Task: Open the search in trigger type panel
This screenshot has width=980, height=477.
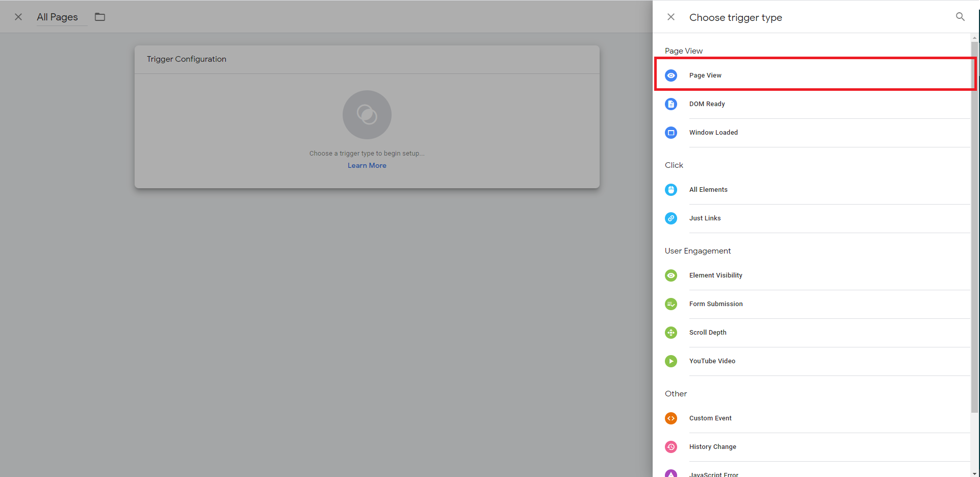Action: pyautogui.click(x=960, y=16)
